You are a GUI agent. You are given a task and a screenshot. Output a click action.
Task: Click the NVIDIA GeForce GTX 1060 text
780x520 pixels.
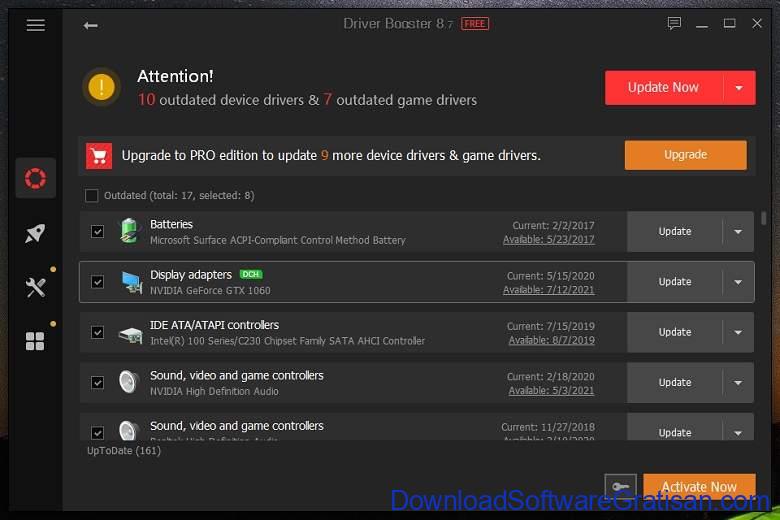click(210, 291)
